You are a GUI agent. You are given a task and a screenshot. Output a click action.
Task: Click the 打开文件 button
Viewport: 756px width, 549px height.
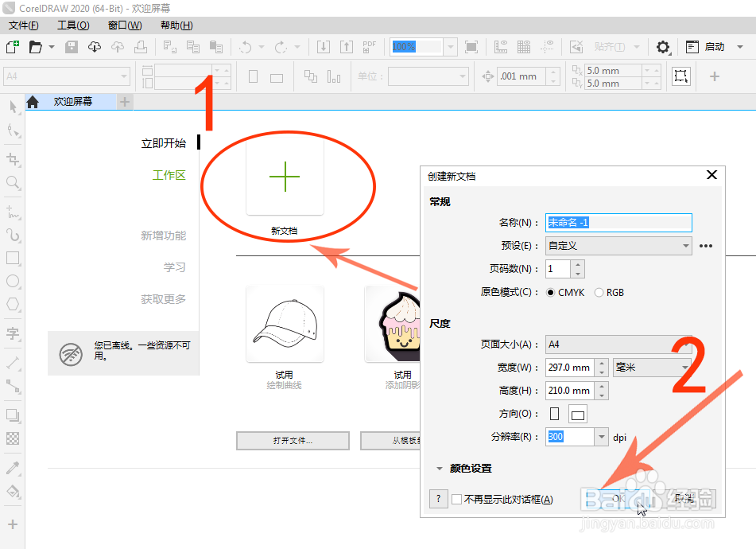[293, 440]
